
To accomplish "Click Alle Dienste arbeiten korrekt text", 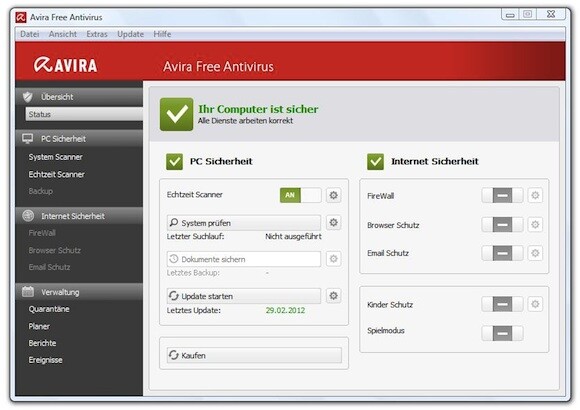I will pos(245,121).
